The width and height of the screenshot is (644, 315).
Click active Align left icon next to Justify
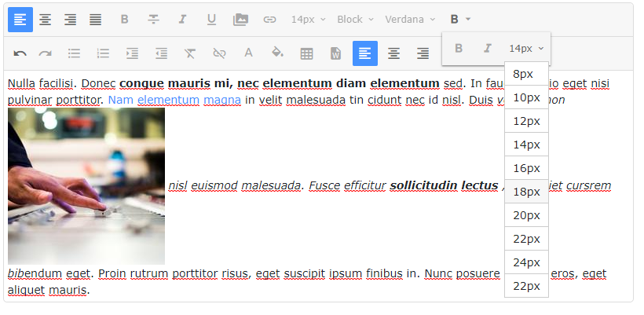(20, 20)
